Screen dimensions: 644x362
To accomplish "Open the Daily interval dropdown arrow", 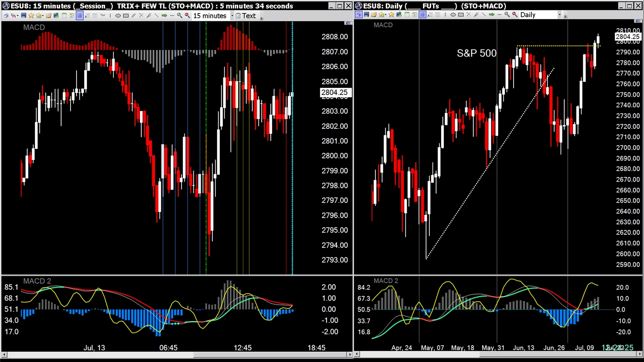I will [x=560, y=14].
